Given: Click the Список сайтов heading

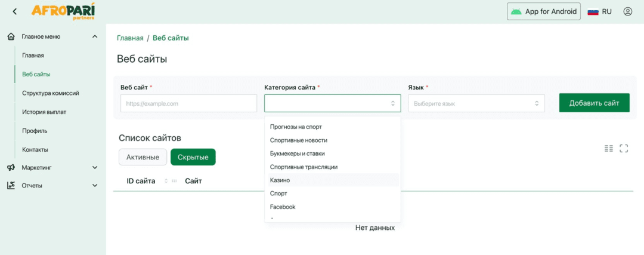Looking at the screenshot, I should [150, 138].
